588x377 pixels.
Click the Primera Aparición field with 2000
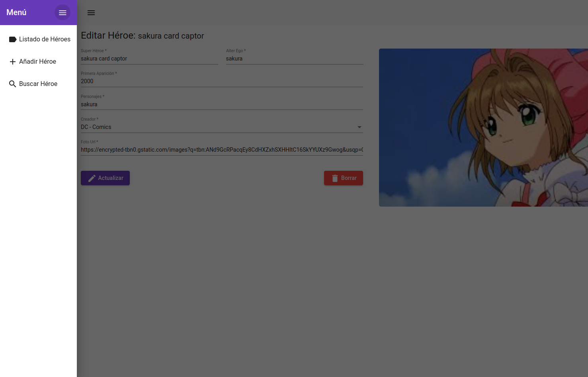pyautogui.click(x=222, y=81)
